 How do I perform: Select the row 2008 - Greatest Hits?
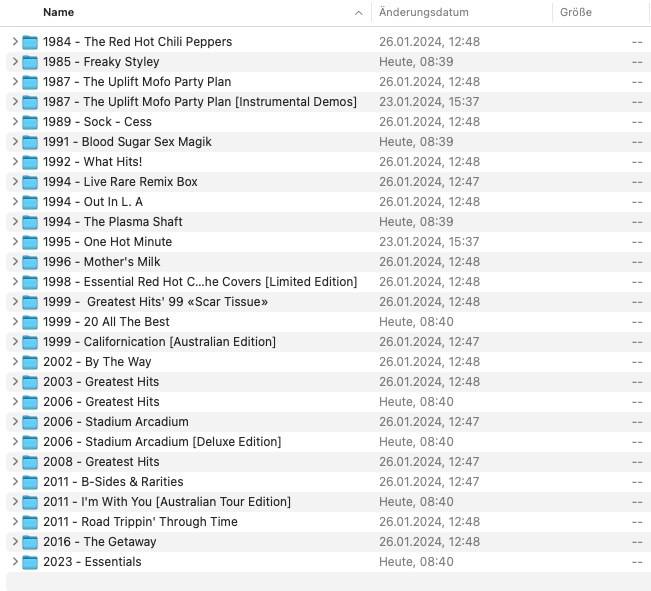(328, 462)
